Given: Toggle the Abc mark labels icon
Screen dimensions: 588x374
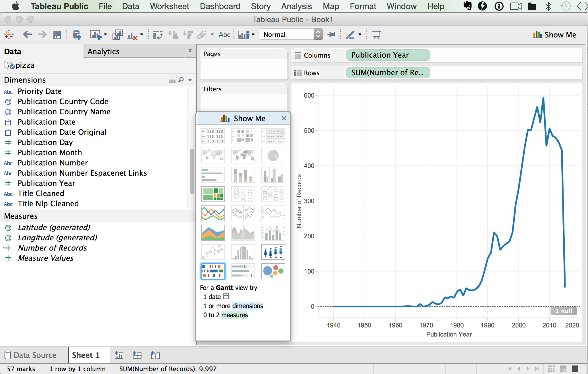Looking at the screenshot, I should point(224,35).
